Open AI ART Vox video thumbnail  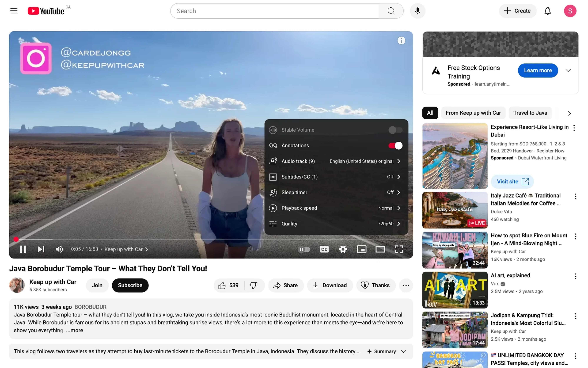(455, 290)
